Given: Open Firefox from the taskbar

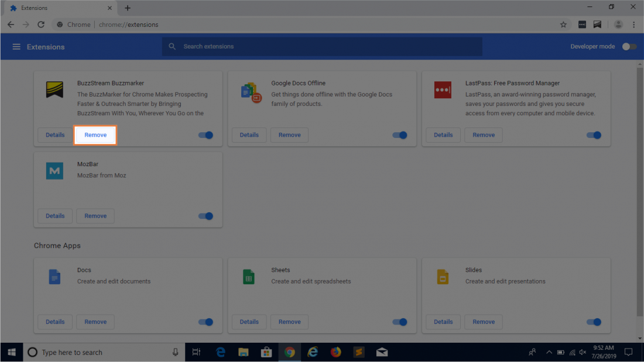Looking at the screenshot, I should (x=335, y=352).
